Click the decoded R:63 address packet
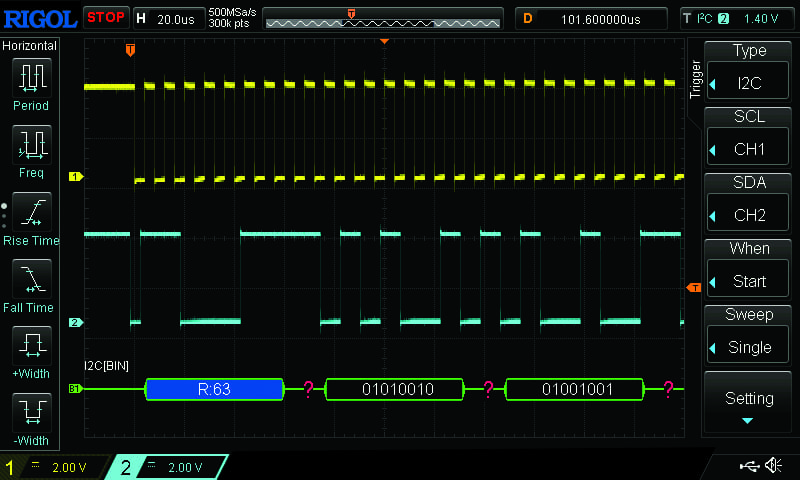 tap(214, 389)
